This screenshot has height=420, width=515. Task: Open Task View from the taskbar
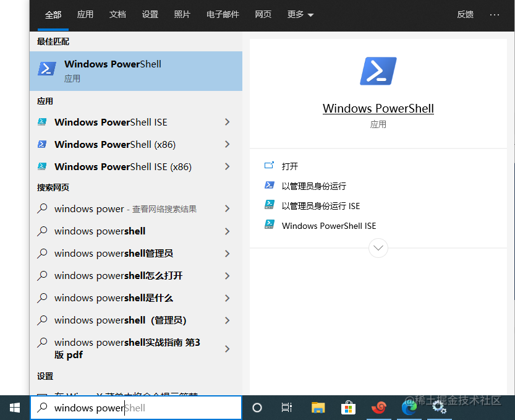point(286,408)
